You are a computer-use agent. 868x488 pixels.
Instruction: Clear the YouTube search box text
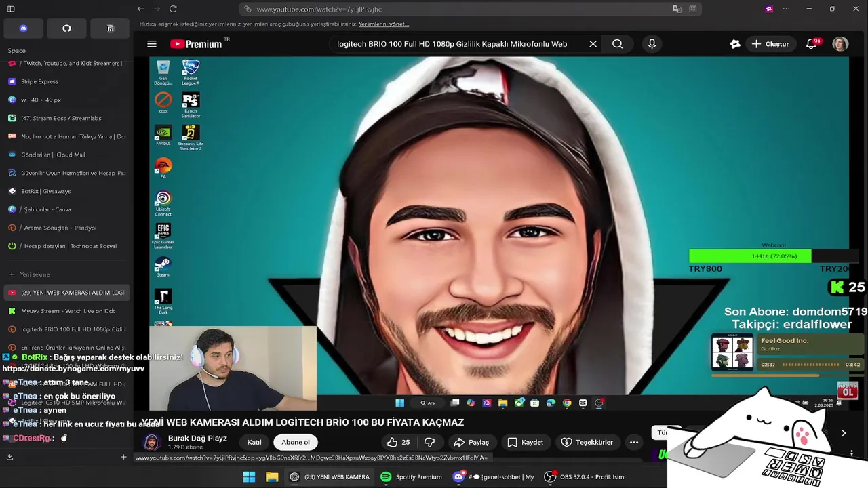point(593,44)
